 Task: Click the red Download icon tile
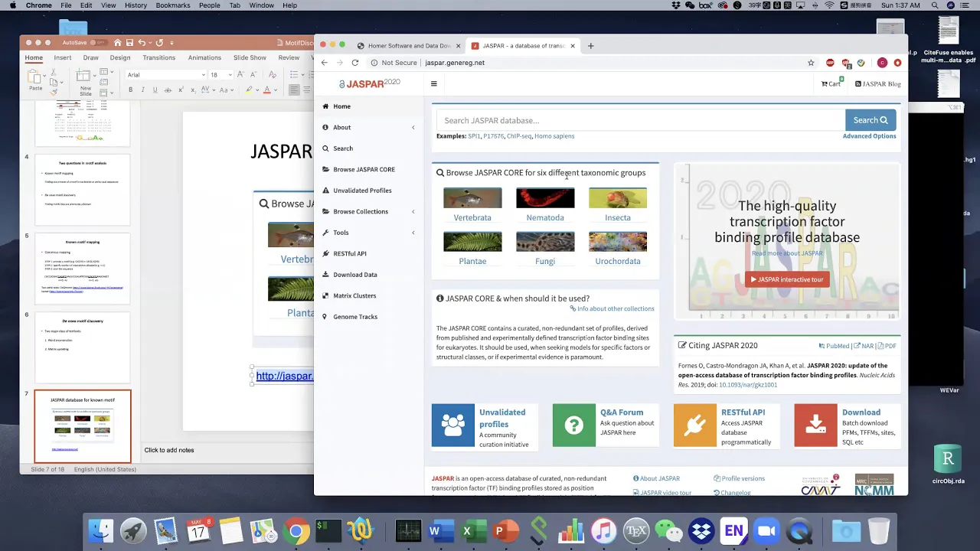[816, 425]
